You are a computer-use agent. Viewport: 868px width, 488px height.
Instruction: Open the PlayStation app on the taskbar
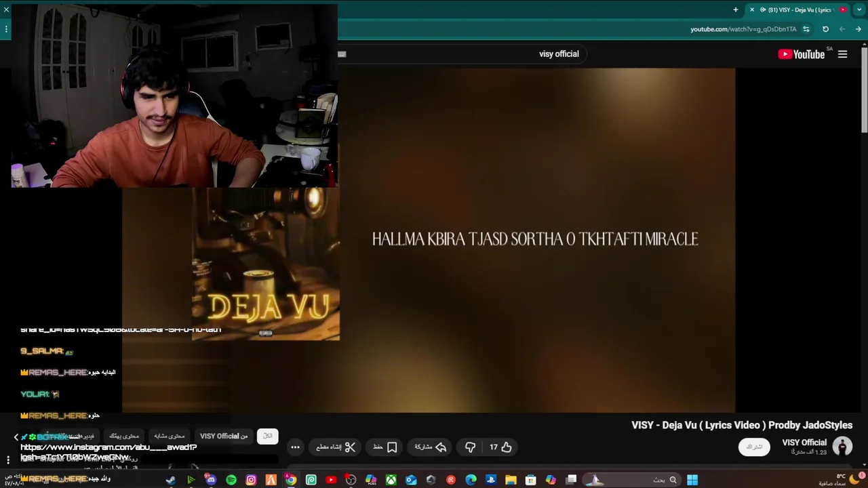point(491,480)
